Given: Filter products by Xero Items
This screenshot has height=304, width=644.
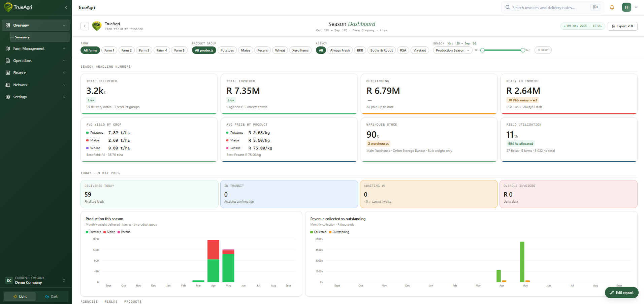Looking at the screenshot, I should pos(300,50).
